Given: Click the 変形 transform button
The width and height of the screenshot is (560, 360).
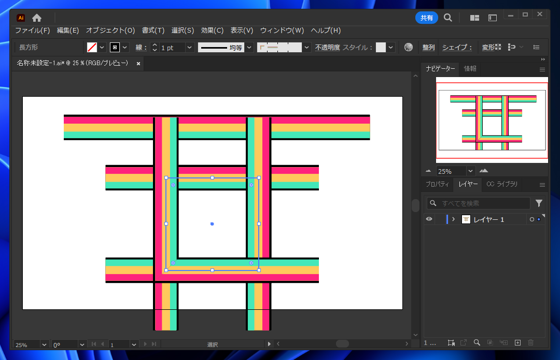Looking at the screenshot, I should pos(491,47).
